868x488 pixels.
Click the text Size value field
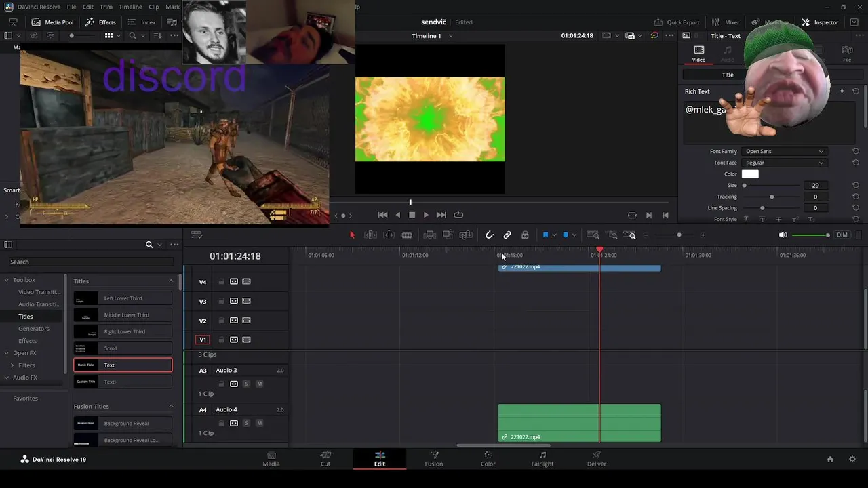815,185
